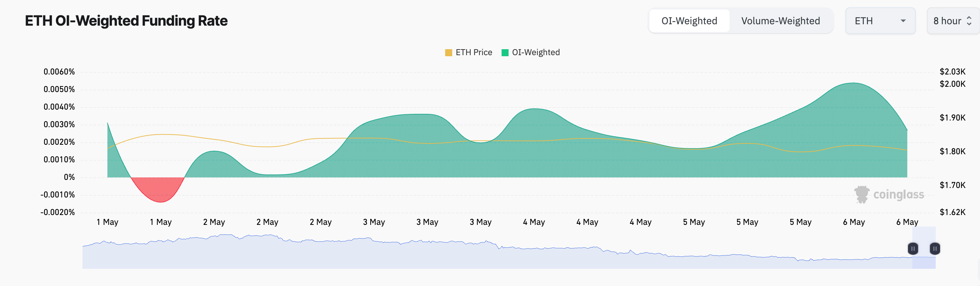Viewport: 980px width, 286px height.
Task: Select the yellow ETH Price legend swatch
Action: coord(449,52)
